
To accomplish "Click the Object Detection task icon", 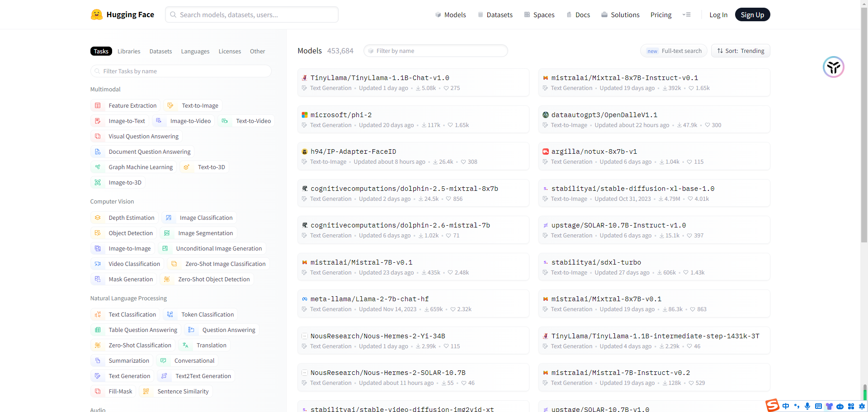I will [x=98, y=233].
